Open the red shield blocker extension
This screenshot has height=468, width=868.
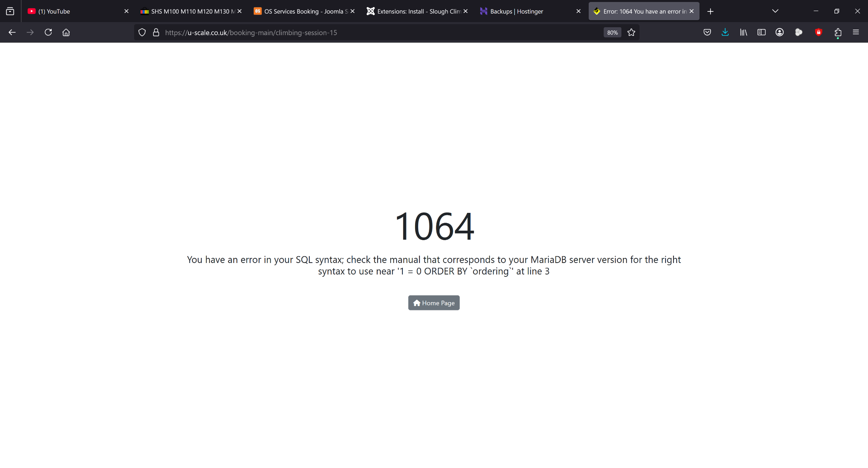(819, 32)
